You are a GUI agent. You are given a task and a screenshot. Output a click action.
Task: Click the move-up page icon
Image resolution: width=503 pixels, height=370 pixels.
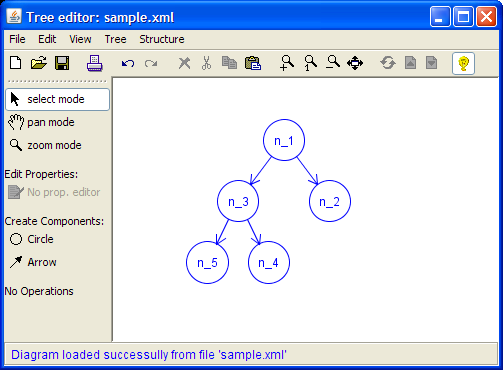tap(410, 63)
